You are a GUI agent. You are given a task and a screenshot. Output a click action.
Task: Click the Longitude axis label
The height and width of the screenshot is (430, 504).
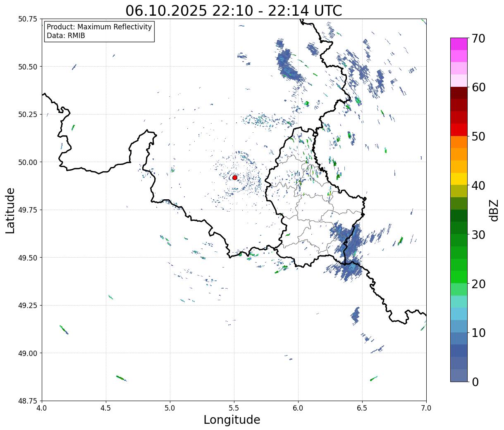[232, 420]
